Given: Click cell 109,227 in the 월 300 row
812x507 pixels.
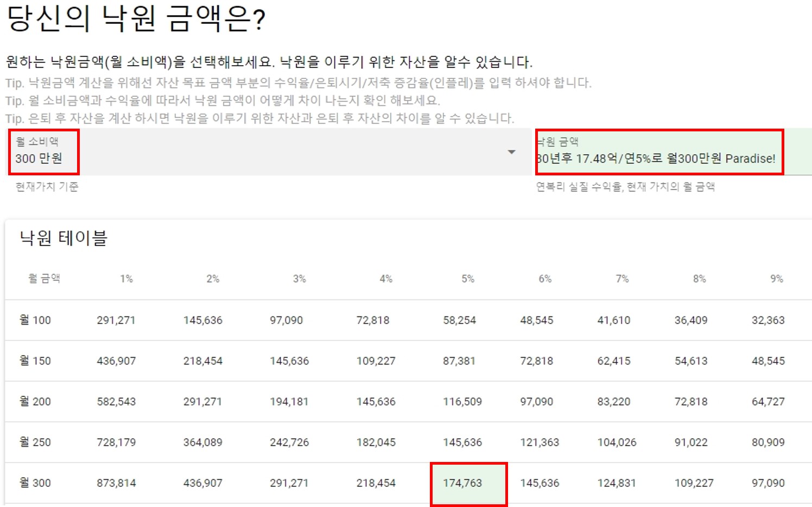Looking at the screenshot, I should click(x=694, y=483).
